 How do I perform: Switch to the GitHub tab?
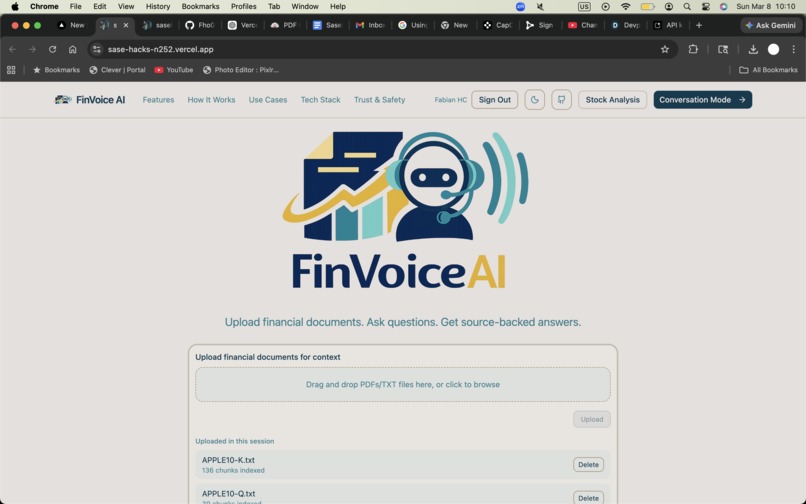click(199, 25)
